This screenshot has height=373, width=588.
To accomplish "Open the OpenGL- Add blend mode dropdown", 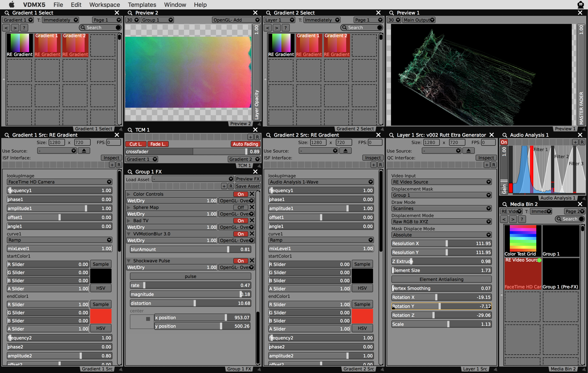I will pos(236,20).
